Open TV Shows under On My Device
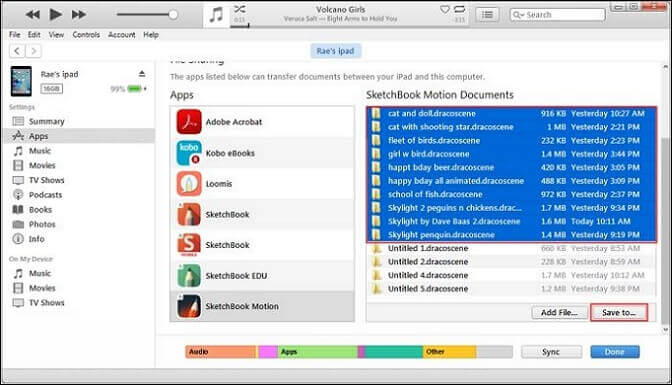The width and height of the screenshot is (672, 385). tap(46, 303)
